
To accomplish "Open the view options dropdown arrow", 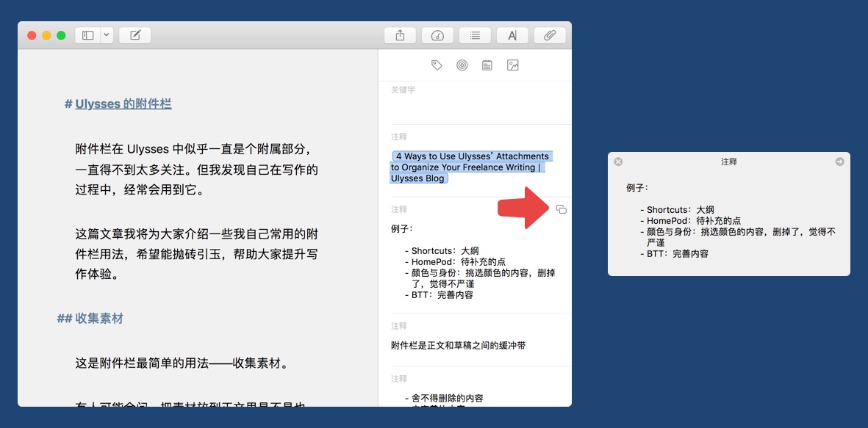I will pyautogui.click(x=107, y=35).
